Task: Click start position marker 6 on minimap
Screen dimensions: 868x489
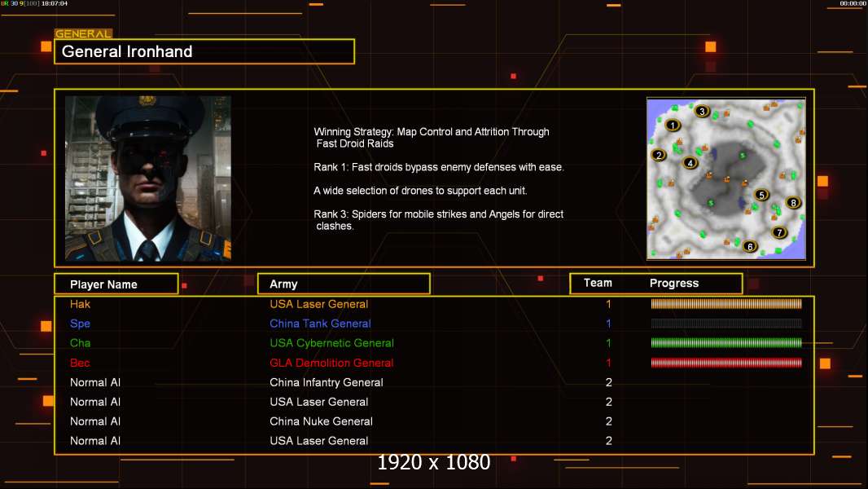Action: tap(750, 246)
